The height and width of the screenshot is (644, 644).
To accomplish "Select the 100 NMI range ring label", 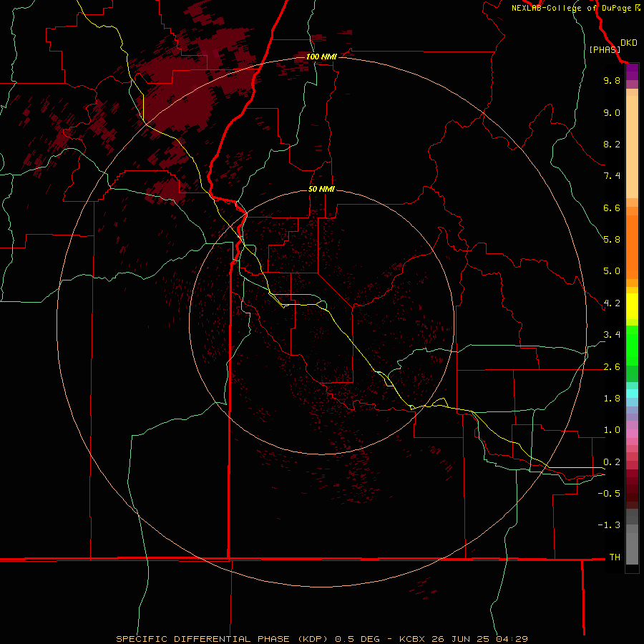I will pos(321,57).
